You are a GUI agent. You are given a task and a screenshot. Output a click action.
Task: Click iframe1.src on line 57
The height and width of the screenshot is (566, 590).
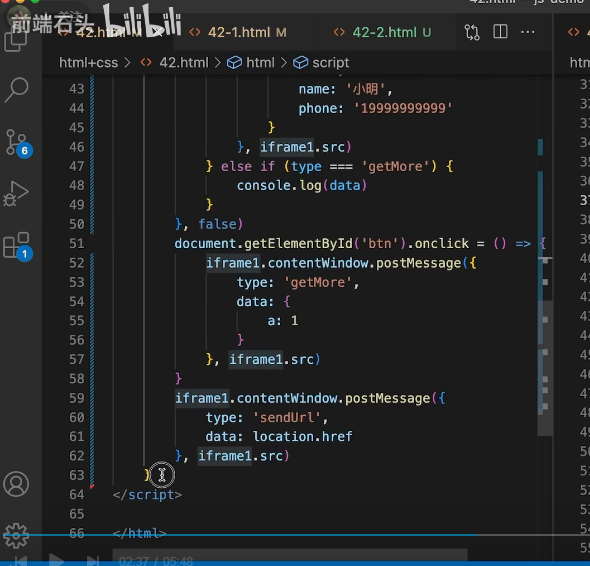pyautogui.click(x=271, y=359)
